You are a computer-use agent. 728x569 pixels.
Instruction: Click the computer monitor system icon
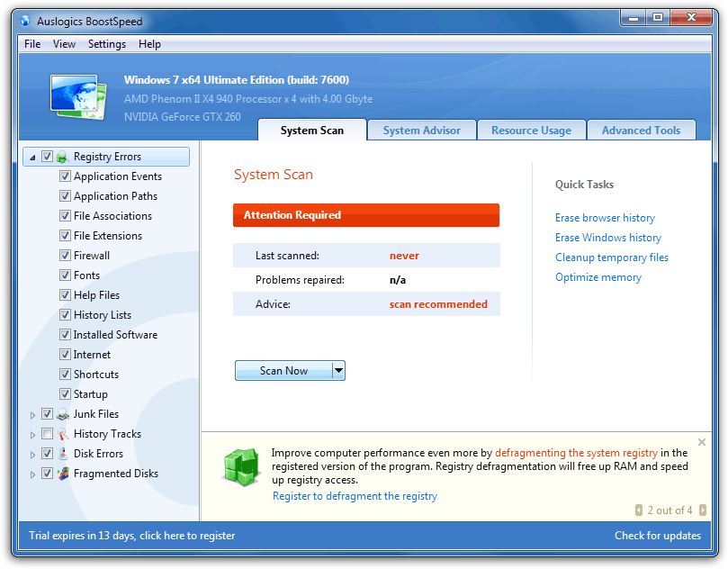coord(78,97)
